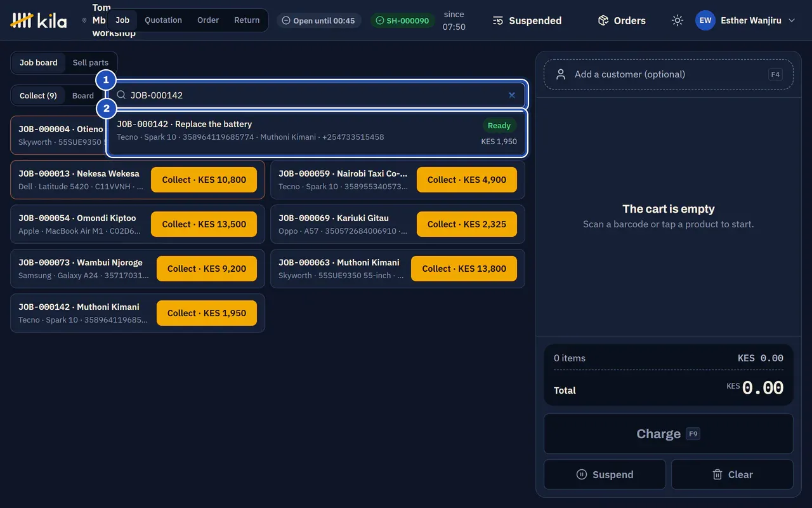The height and width of the screenshot is (508, 812).
Task: Collect KES 4,900 for Nairobi Taxi Co
Action: click(x=467, y=180)
